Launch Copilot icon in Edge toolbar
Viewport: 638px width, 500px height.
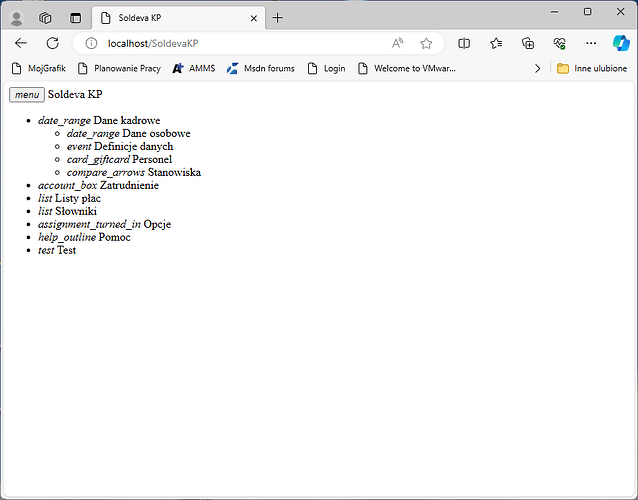pos(621,43)
